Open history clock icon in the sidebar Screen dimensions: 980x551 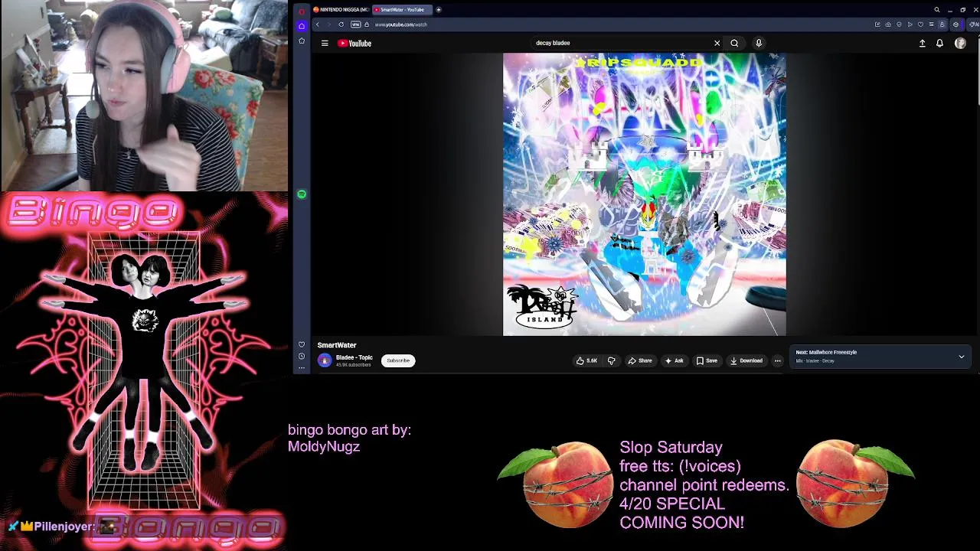302,357
